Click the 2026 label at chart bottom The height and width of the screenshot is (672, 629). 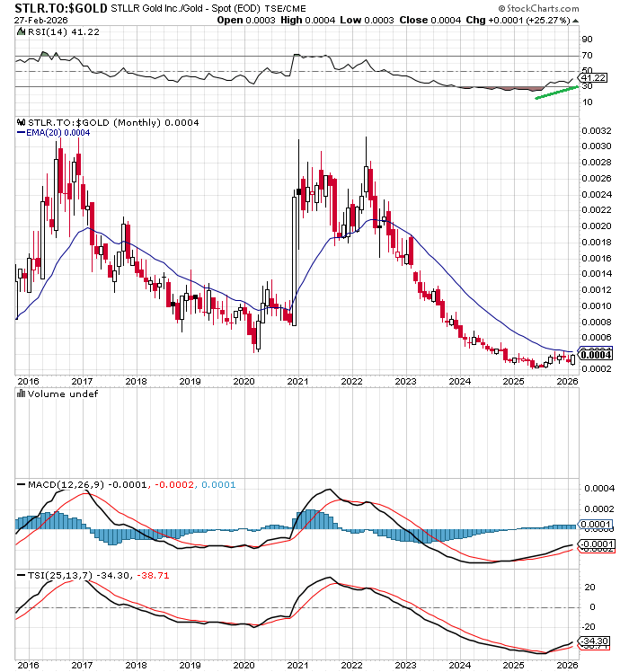click(x=567, y=665)
